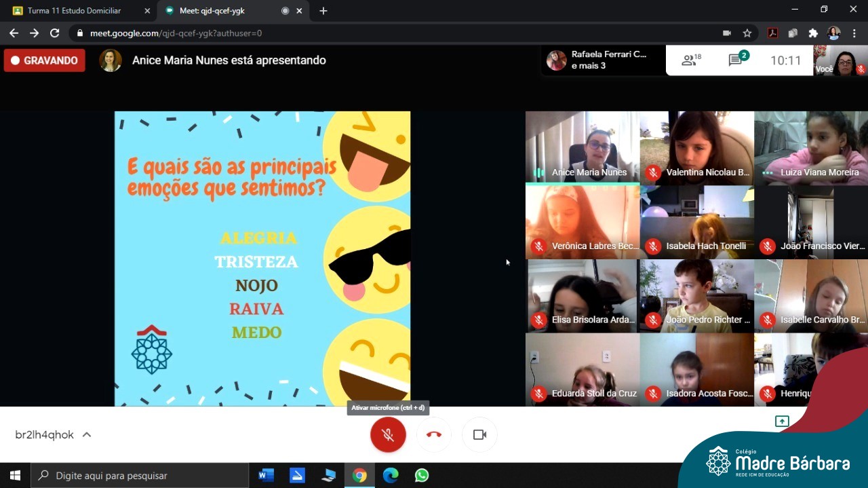868x488 pixels.
Task: Click the present screen icon at bottom right
Action: 782,421
